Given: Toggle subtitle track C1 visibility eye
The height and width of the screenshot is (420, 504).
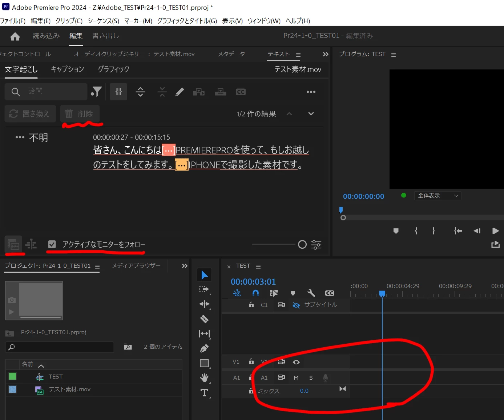Looking at the screenshot, I should click(x=296, y=305).
